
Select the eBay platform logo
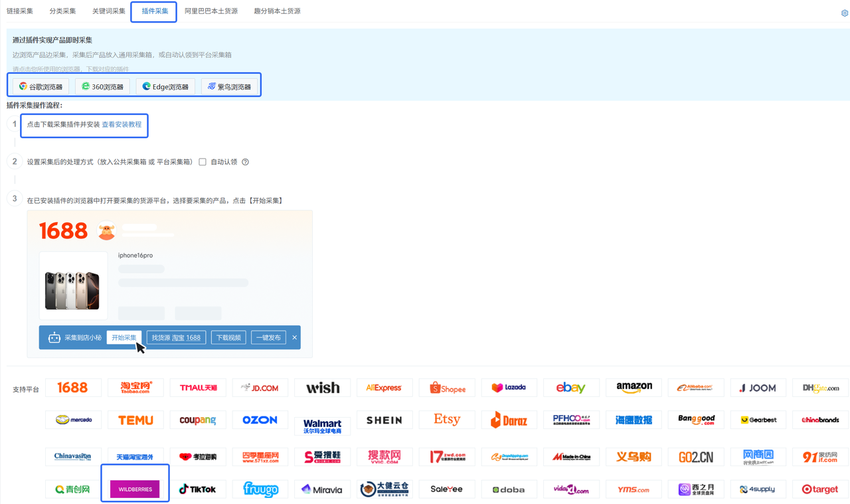(571, 388)
